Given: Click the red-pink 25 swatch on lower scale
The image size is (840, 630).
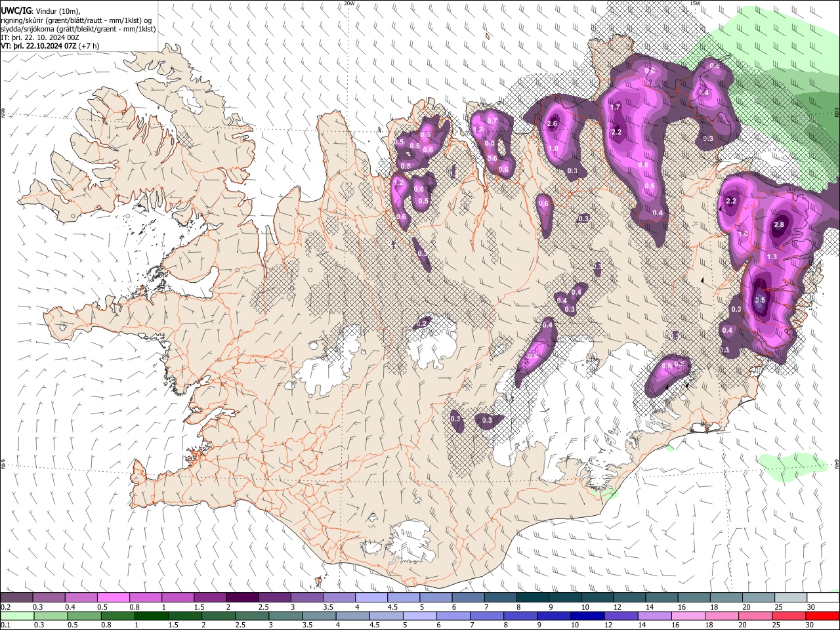Looking at the screenshot, I should point(790,616).
